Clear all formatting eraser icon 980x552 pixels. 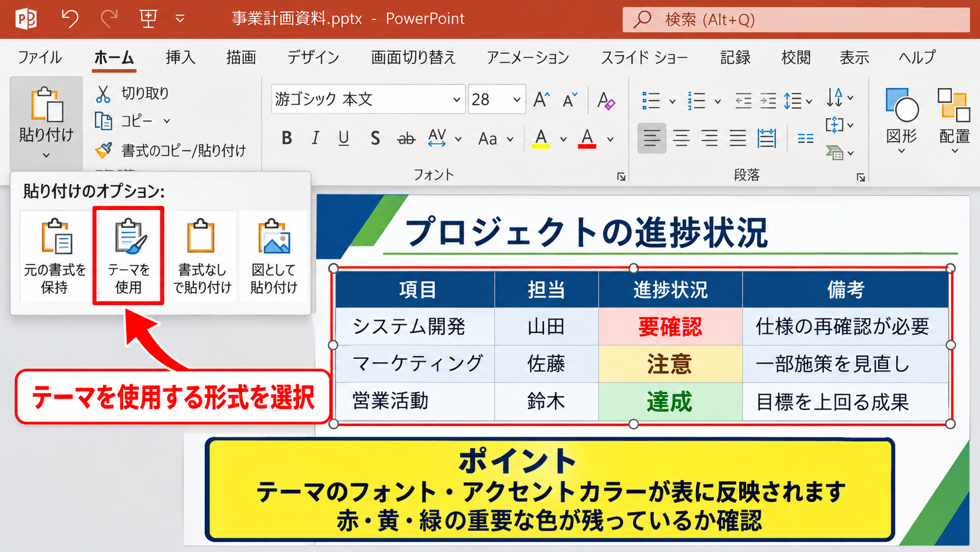(606, 100)
